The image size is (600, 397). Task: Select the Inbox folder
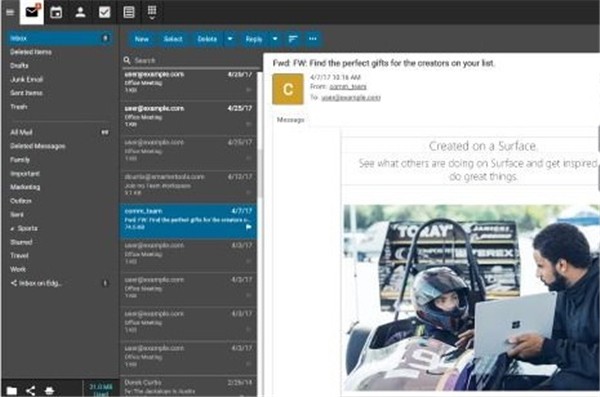[x=59, y=38]
